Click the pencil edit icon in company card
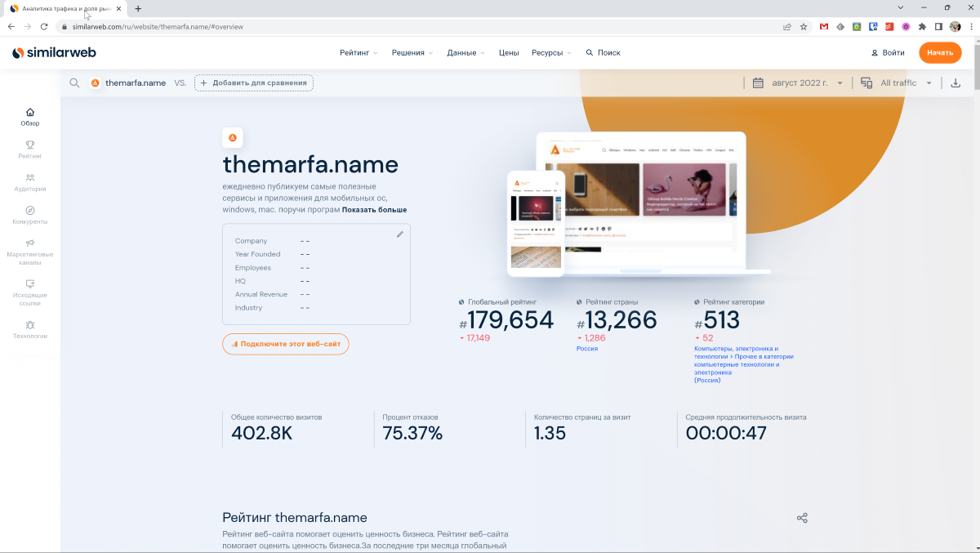 (400, 234)
